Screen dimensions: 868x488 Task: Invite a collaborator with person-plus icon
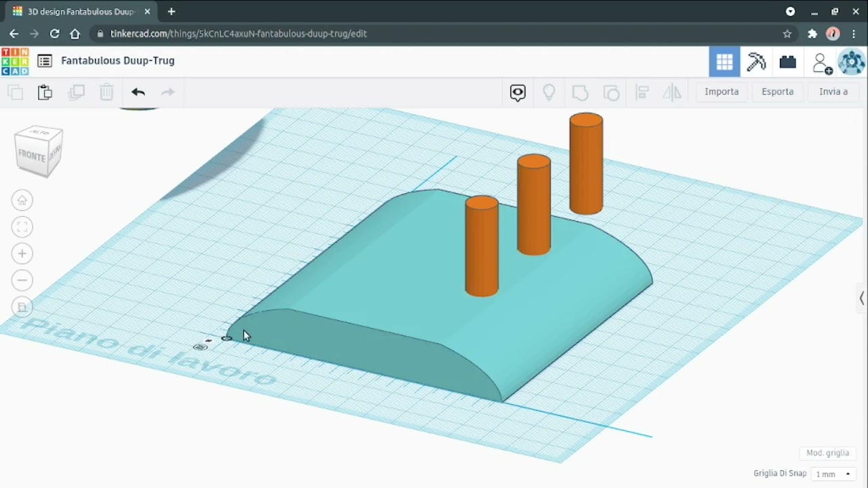(821, 63)
